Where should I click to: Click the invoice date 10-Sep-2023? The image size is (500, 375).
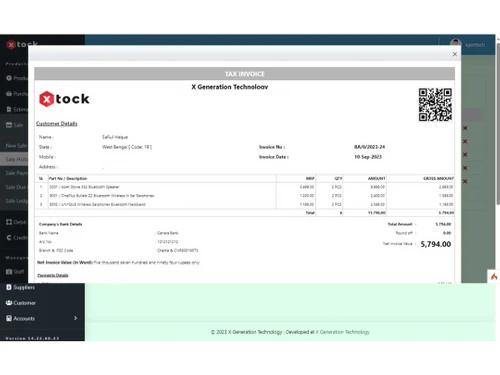tap(368, 157)
